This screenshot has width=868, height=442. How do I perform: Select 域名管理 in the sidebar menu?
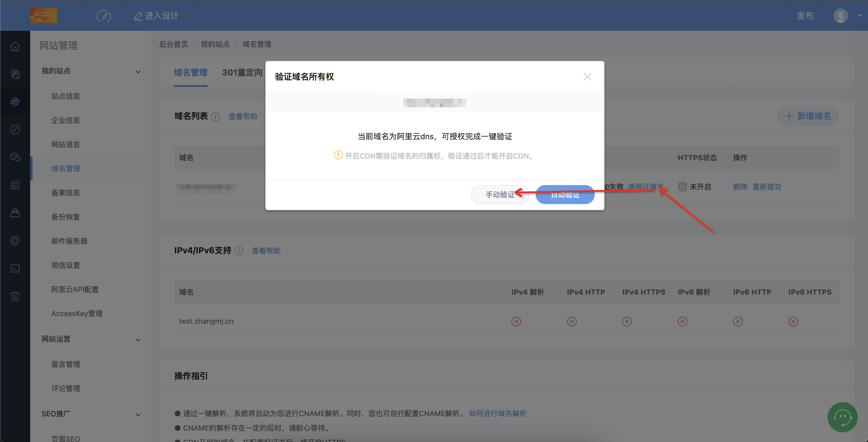pos(66,169)
